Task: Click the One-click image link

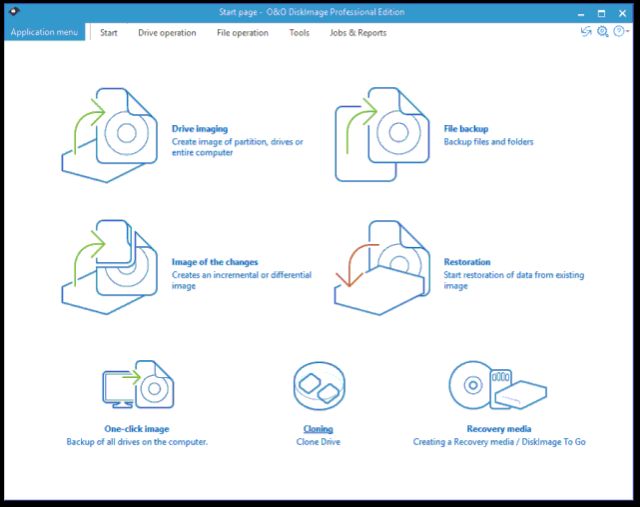Action: (137, 429)
